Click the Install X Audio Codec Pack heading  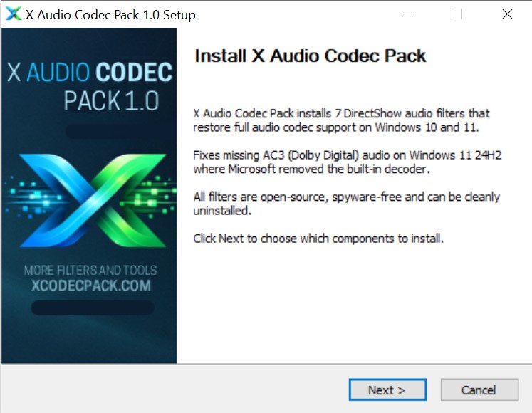[310, 56]
